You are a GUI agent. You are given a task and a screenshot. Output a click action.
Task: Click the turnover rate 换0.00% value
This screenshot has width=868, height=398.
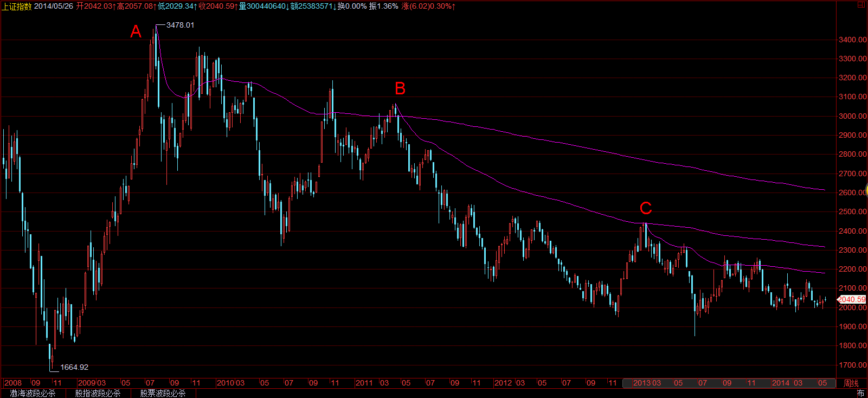coord(352,6)
